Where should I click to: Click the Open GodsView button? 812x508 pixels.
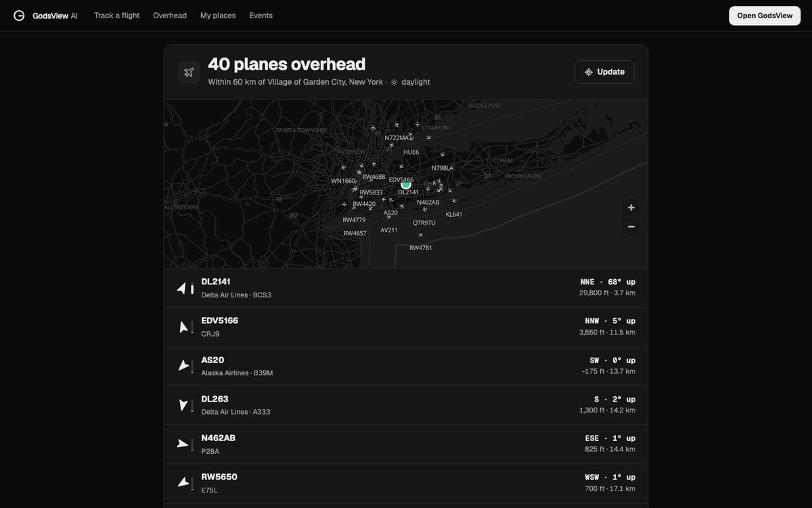(765, 16)
